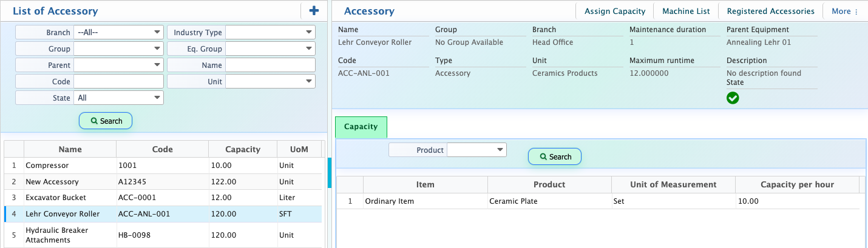Image resolution: width=868 pixels, height=248 pixels.
Task: Click the plus icon to add accessory
Action: click(314, 10)
